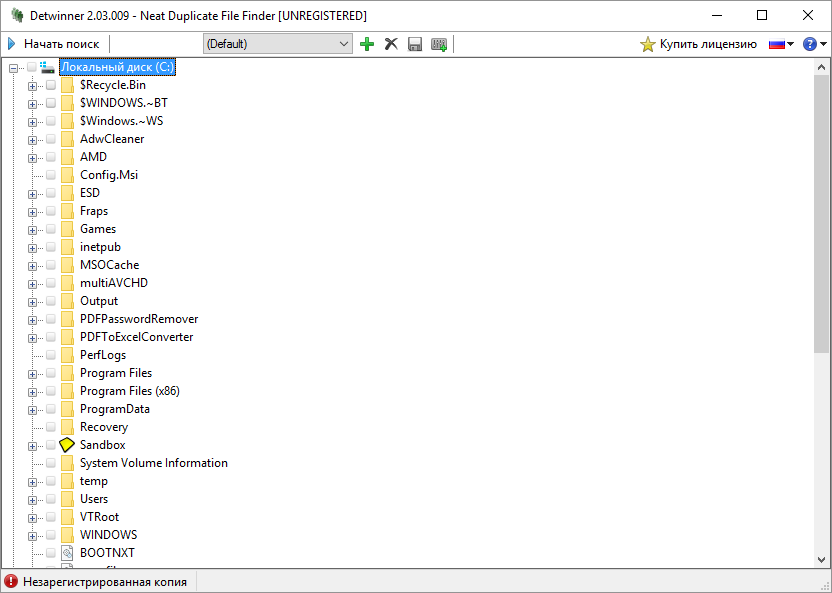Tick the Users folder checkbox
Viewport: 832px width, 593px height.
pyautogui.click(x=51, y=499)
